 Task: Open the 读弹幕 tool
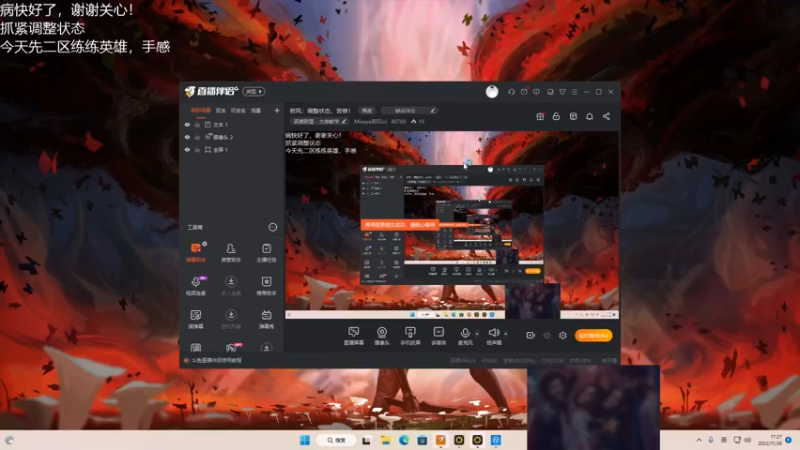(196, 319)
